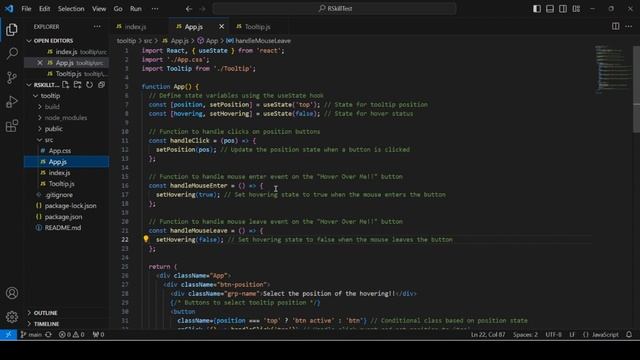The width and height of the screenshot is (640, 360).
Task: Click the New File icon in explorer
Action: [x=65, y=85]
